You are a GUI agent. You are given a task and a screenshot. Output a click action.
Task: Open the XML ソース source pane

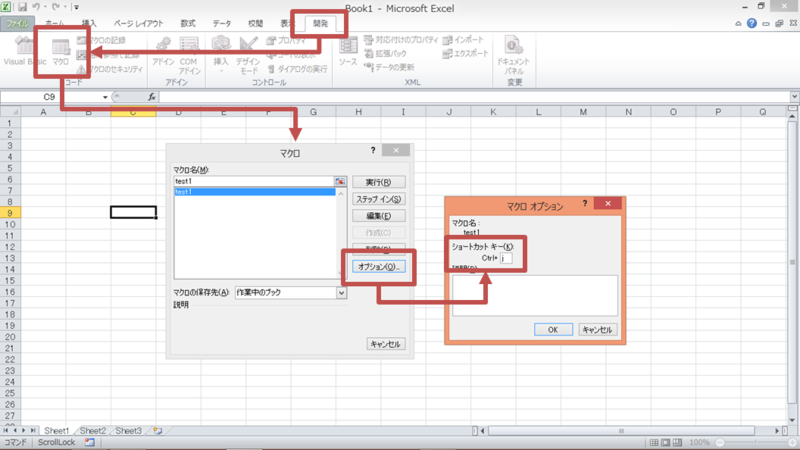(348, 51)
